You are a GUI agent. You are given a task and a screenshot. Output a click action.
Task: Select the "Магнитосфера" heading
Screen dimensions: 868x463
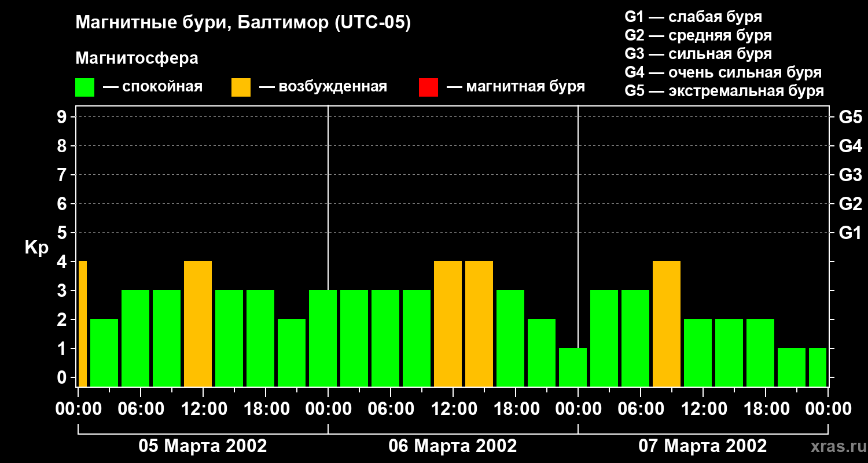[137, 58]
